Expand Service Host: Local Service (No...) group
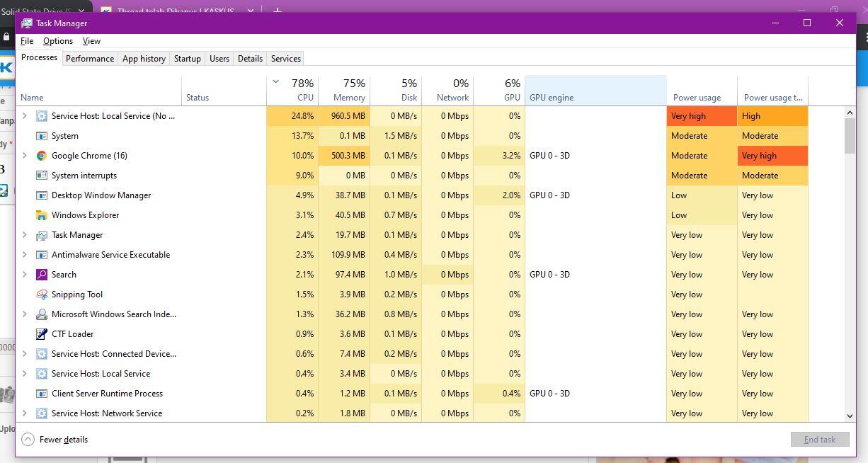Image resolution: width=868 pixels, height=463 pixels. (x=25, y=116)
